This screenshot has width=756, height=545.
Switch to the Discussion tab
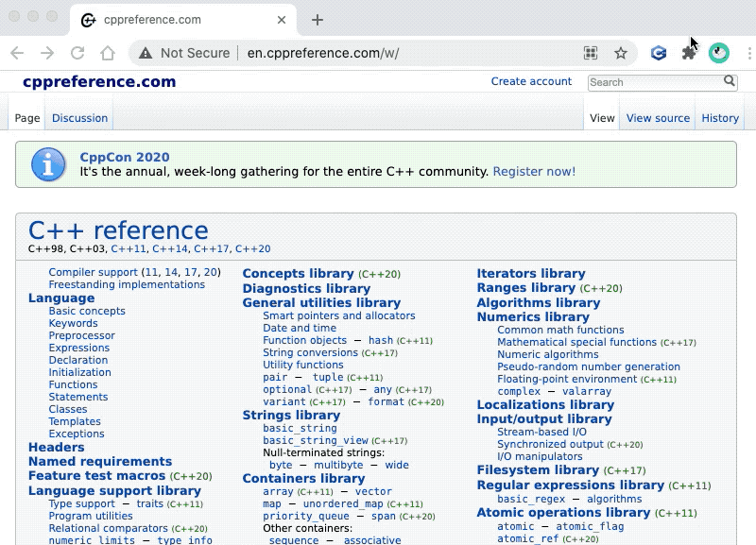click(x=79, y=118)
